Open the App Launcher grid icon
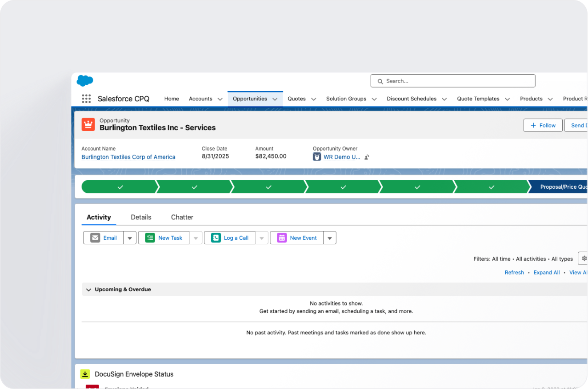This screenshot has width=588, height=389. (86, 99)
